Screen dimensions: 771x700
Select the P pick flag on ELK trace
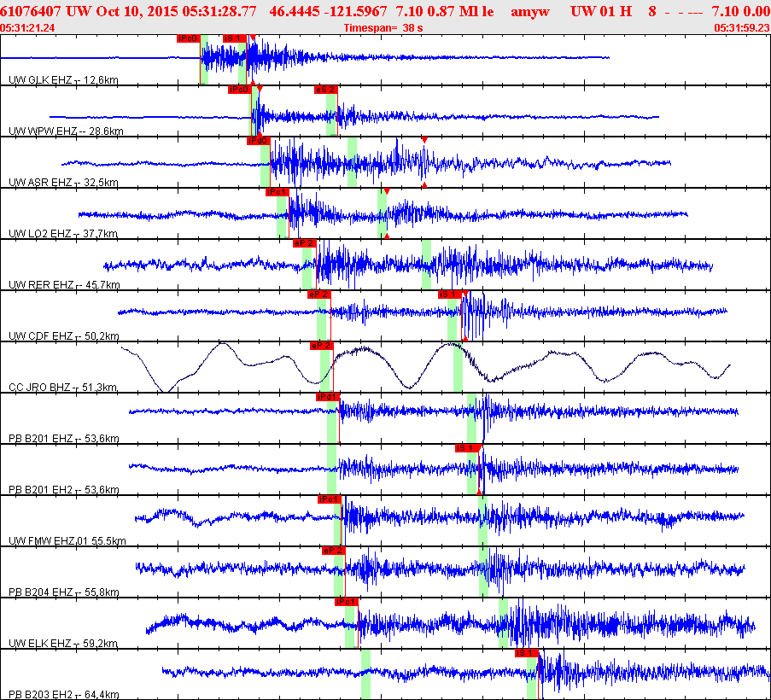[x=346, y=602]
